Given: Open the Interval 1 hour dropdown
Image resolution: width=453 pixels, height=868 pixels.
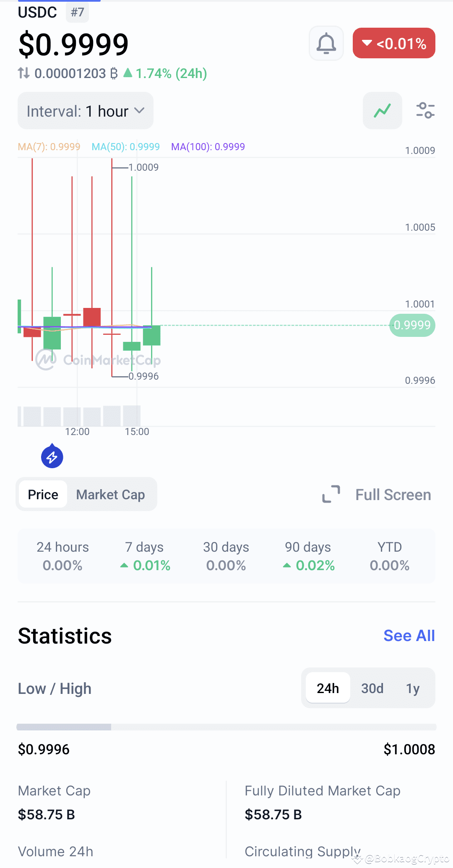Looking at the screenshot, I should (x=86, y=111).
